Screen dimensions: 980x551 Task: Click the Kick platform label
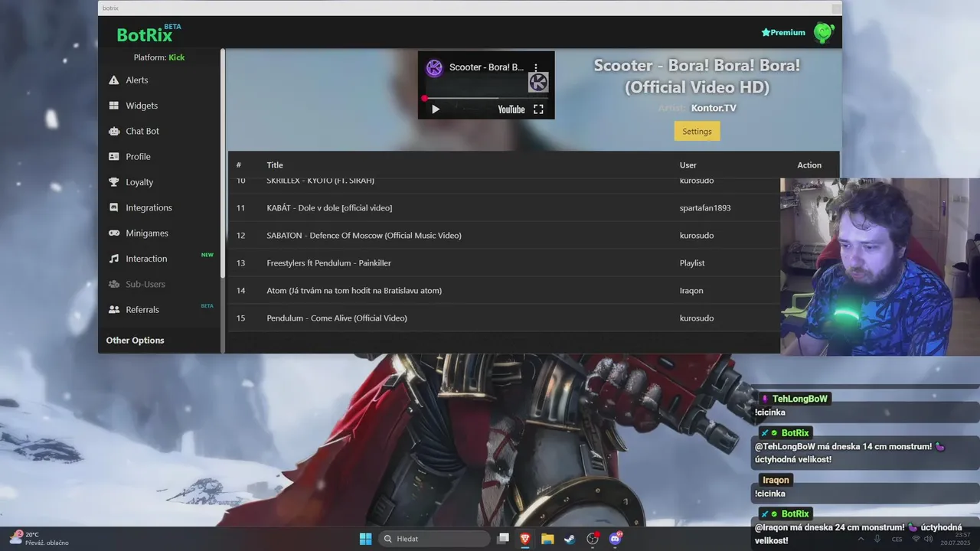coord(177,57)
